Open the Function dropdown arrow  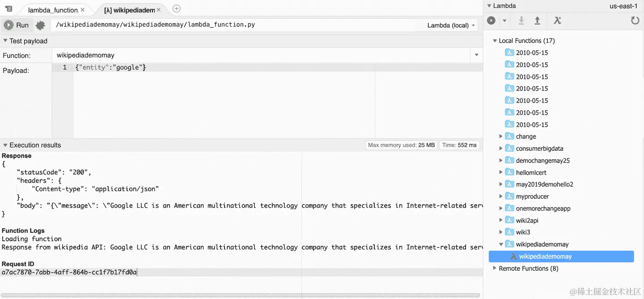coord(476,55)
